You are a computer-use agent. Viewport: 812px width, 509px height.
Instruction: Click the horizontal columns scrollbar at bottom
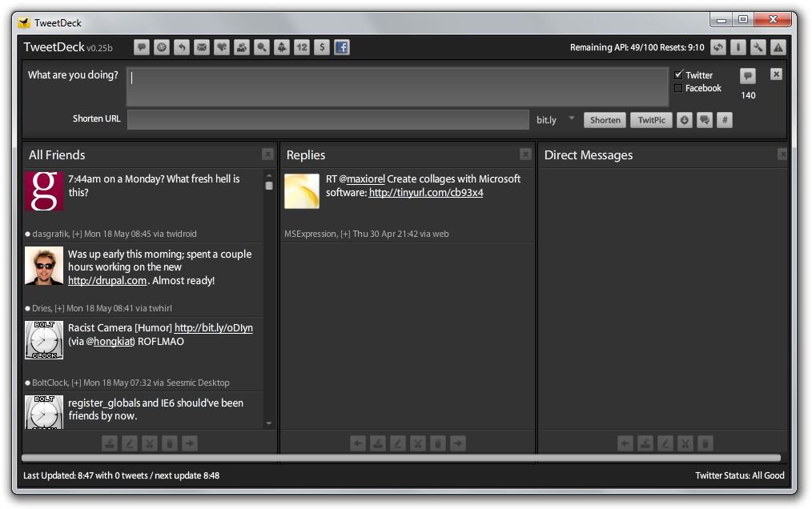400,458
